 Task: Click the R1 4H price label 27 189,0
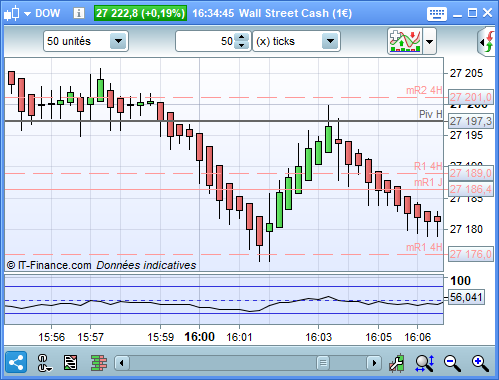coord(470,173)
